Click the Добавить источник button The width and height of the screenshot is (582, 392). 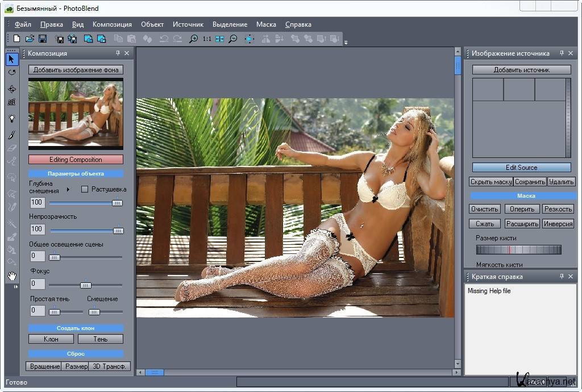pyautogui.click(x=521, y=69)
